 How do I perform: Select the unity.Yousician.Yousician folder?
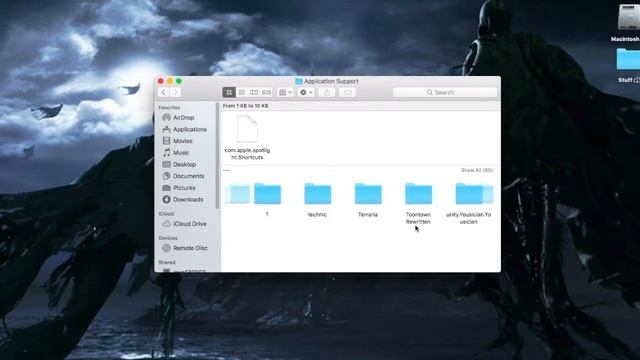pos(469,194)
